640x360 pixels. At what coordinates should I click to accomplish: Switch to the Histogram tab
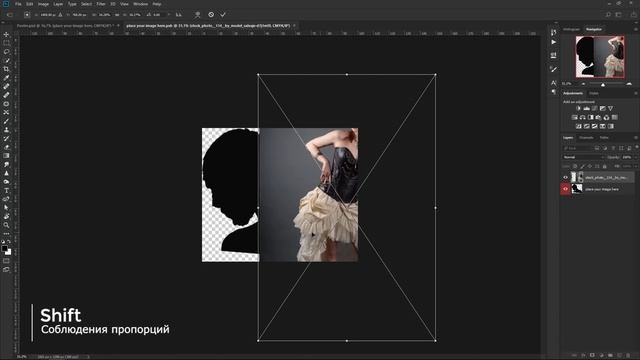(x=571, y=29)
